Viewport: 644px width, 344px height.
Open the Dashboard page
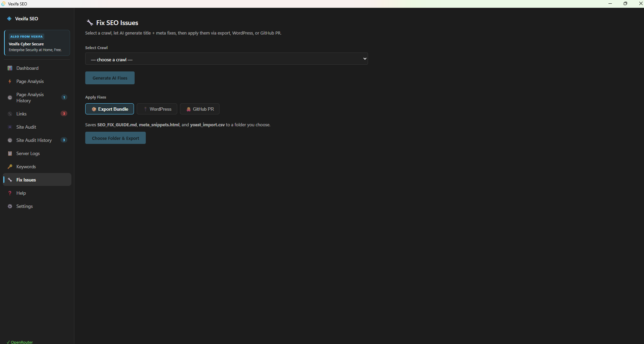pos(37,68)
